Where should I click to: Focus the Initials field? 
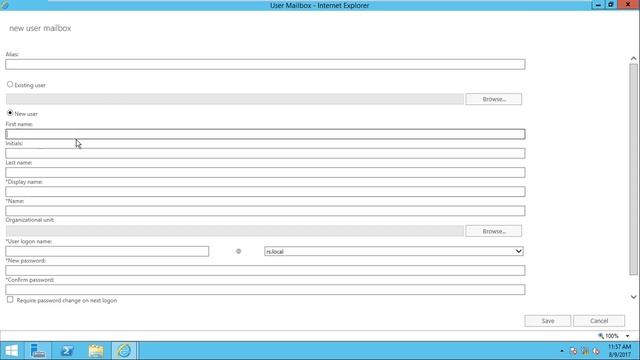[x=265, y=153]
